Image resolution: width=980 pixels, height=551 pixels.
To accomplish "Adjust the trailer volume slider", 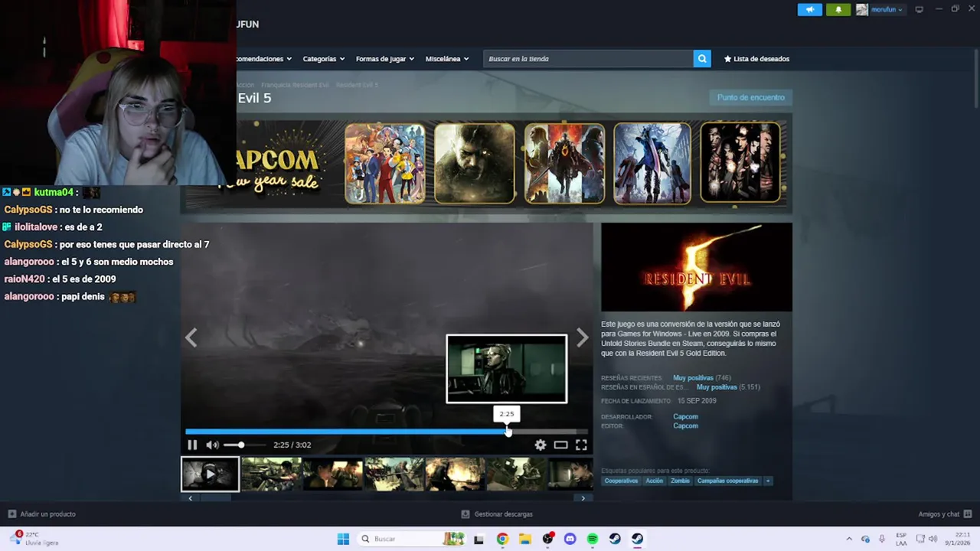I will point(244,445).
